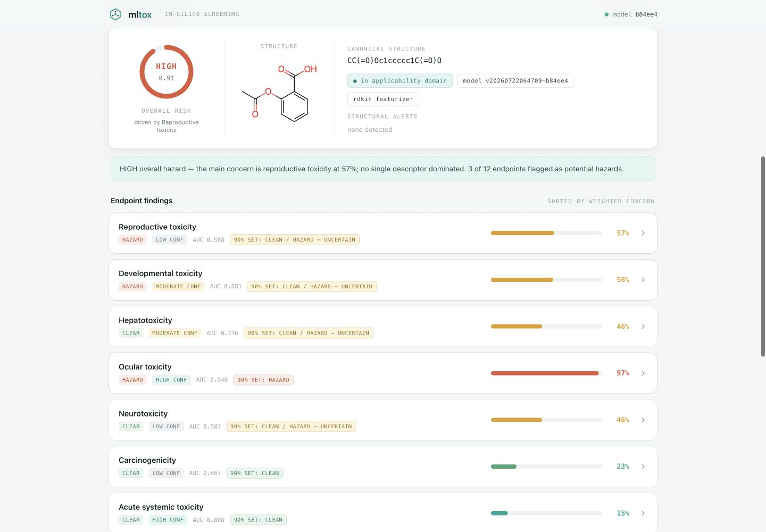Expand the Reproductive toxicity row chevron
The height and width of the screenshot is (532, 766).
coord(643,233)
